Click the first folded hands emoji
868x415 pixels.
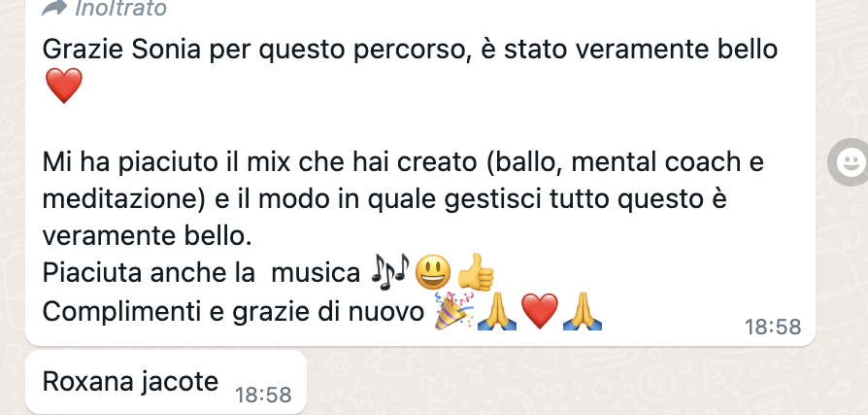click(496, 311)
